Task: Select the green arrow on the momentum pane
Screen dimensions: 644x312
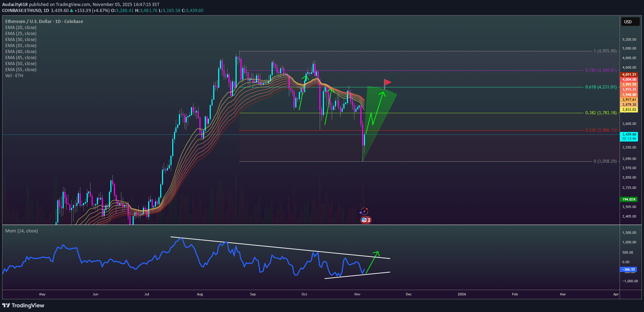Action: click(372, 262)
